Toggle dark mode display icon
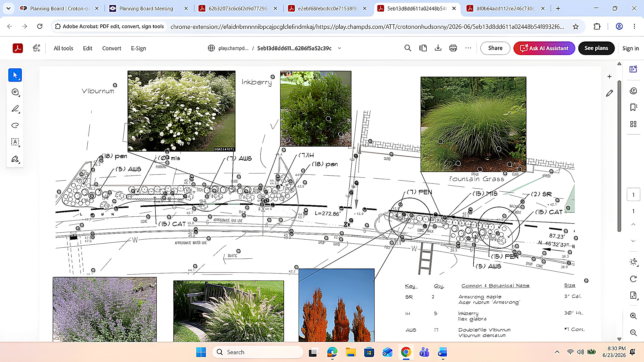Screen dimensions: 644x362 633,262
